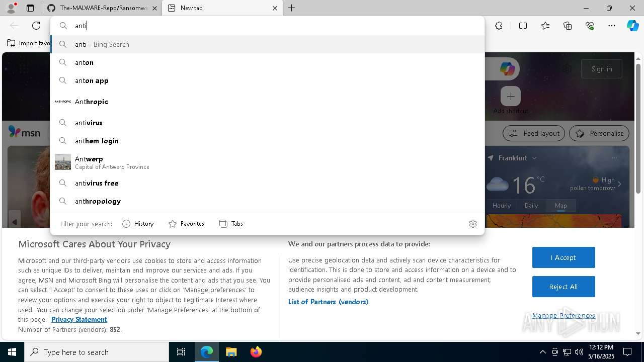Pick the 'anton app' suggestion

tap(267, 80)
